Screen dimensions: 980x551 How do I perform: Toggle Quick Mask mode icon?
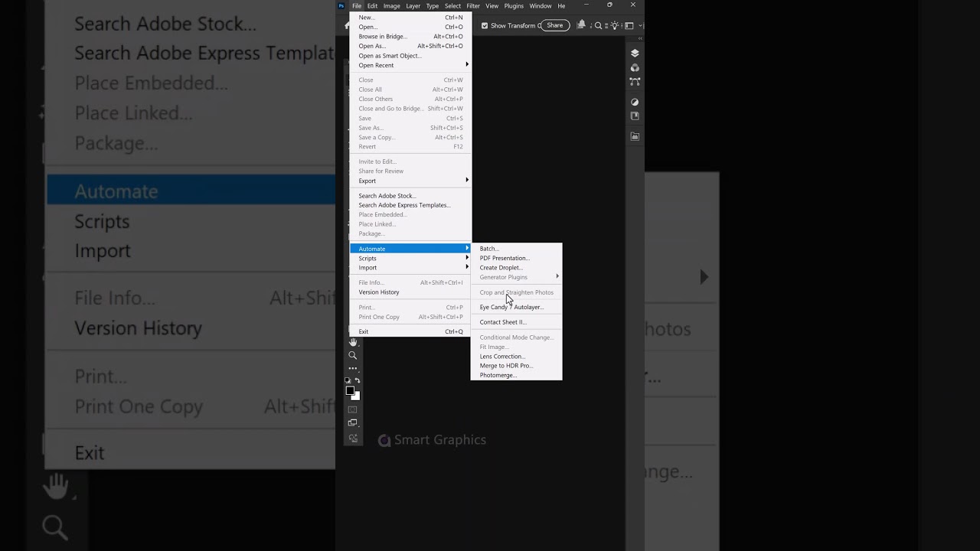[353, 409]
